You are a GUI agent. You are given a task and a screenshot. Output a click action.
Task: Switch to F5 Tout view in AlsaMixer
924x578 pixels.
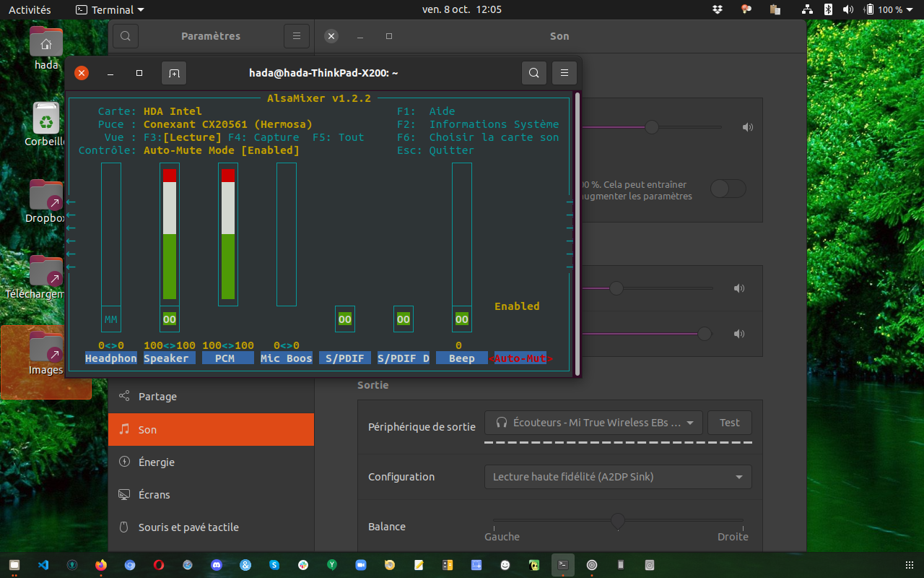tap(339, 137)
